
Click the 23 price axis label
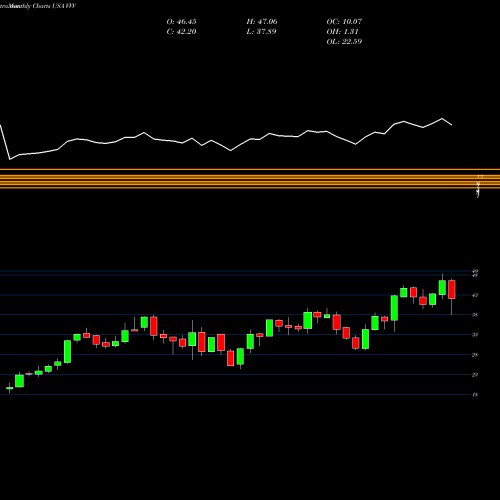(x=475, y=375)
